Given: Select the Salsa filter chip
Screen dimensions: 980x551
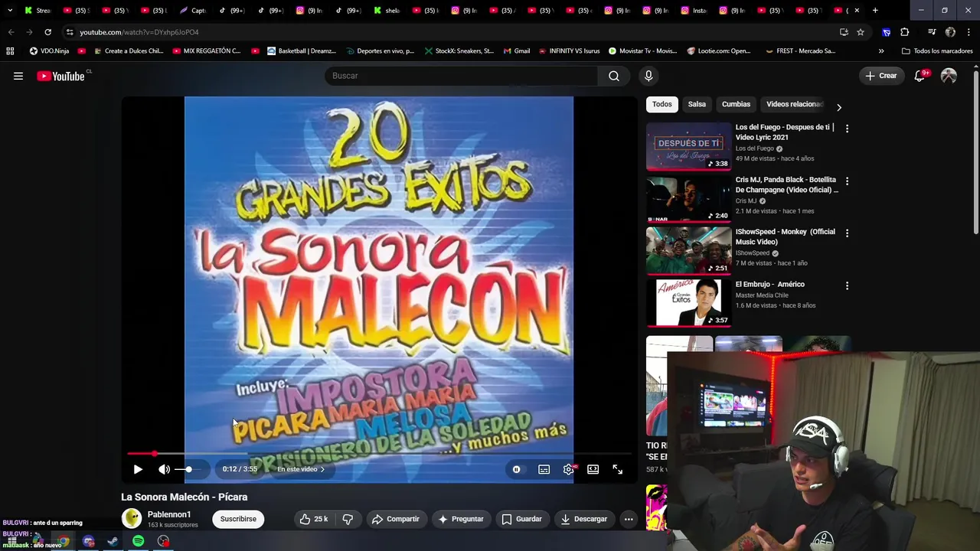Looking at the screenshot, I should [x=697, y=104].
